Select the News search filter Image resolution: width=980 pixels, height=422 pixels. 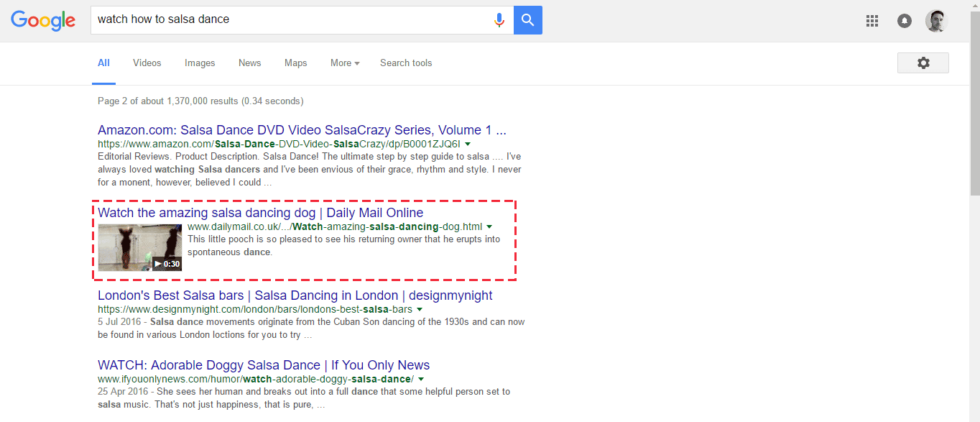249,63
